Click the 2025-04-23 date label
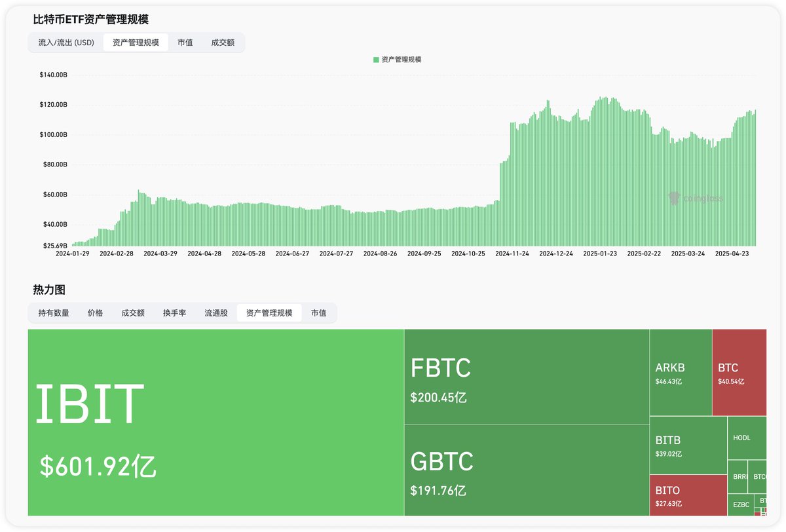Viewport: 786px width, 532px height. pyautogui.click(x=732, y=253)
